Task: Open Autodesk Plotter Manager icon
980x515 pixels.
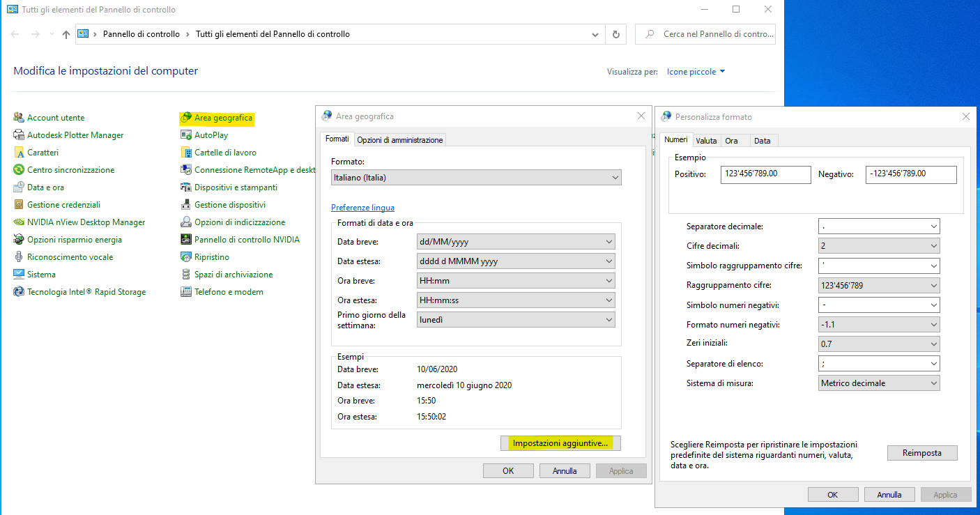Action: 19,135
